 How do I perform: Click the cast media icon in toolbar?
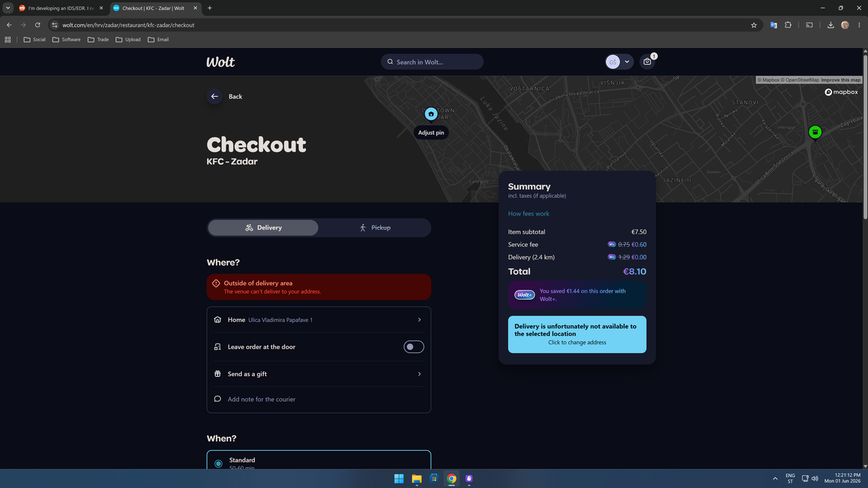(x=809, y=25)
